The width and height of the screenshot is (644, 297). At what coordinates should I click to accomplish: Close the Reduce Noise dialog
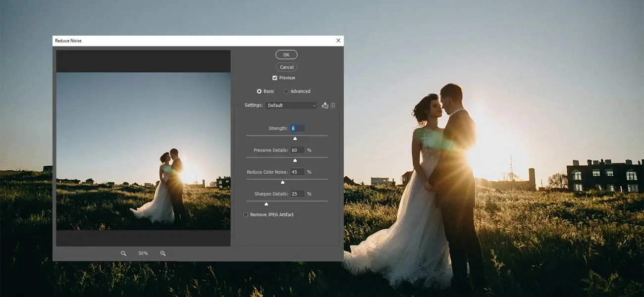pos(338,41)
